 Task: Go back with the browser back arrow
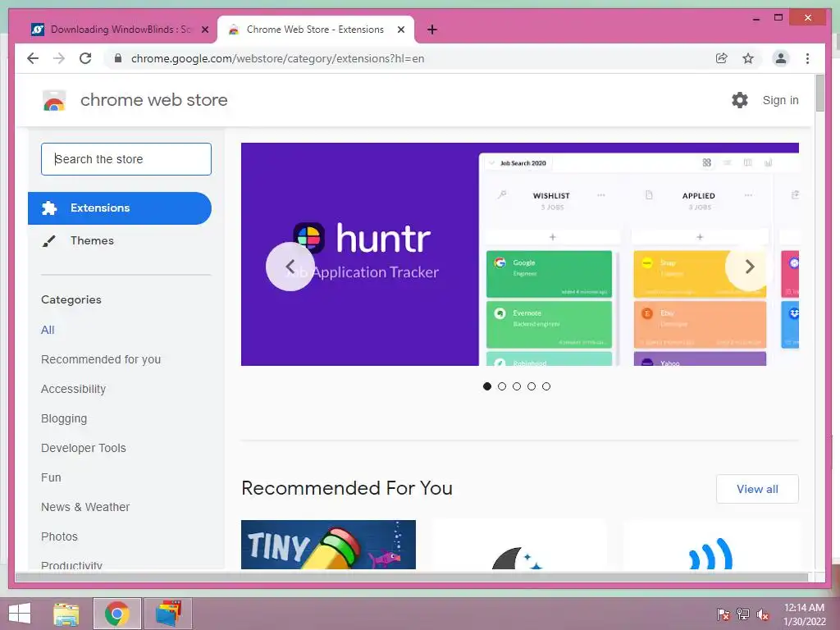(33, 58)
